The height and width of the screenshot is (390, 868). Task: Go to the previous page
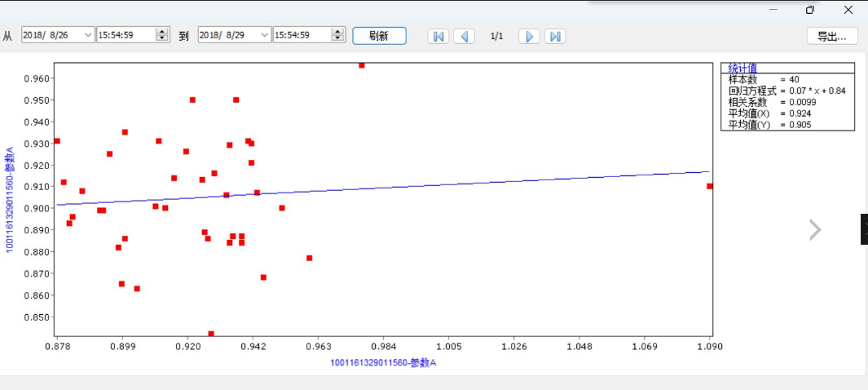pyautogui.click(x=464, y=36)
